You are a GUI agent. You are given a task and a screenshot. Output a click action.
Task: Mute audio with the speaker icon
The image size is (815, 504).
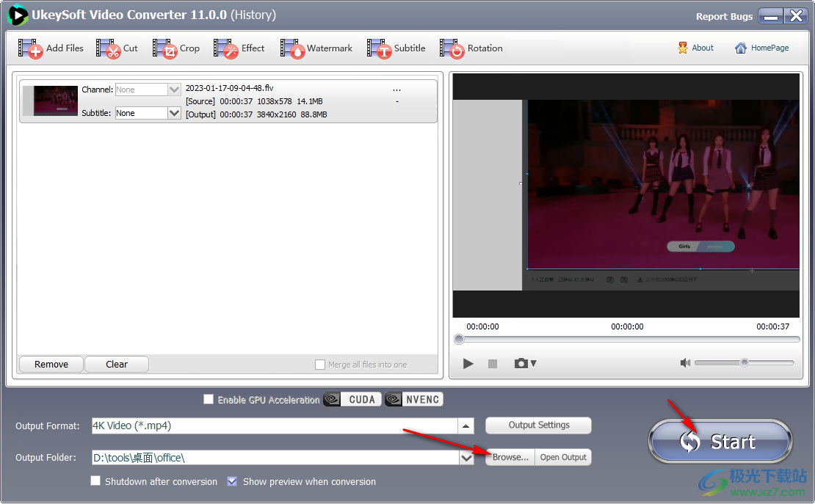click(685, 362)
